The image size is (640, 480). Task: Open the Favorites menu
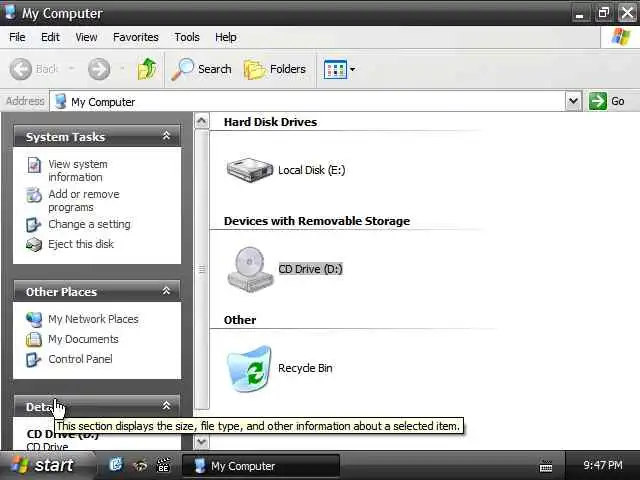pyautogui.click(x=136, y=37)
